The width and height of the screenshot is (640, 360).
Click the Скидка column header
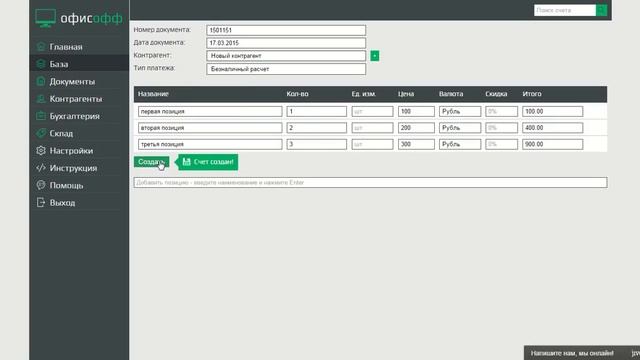pos(496,94)
